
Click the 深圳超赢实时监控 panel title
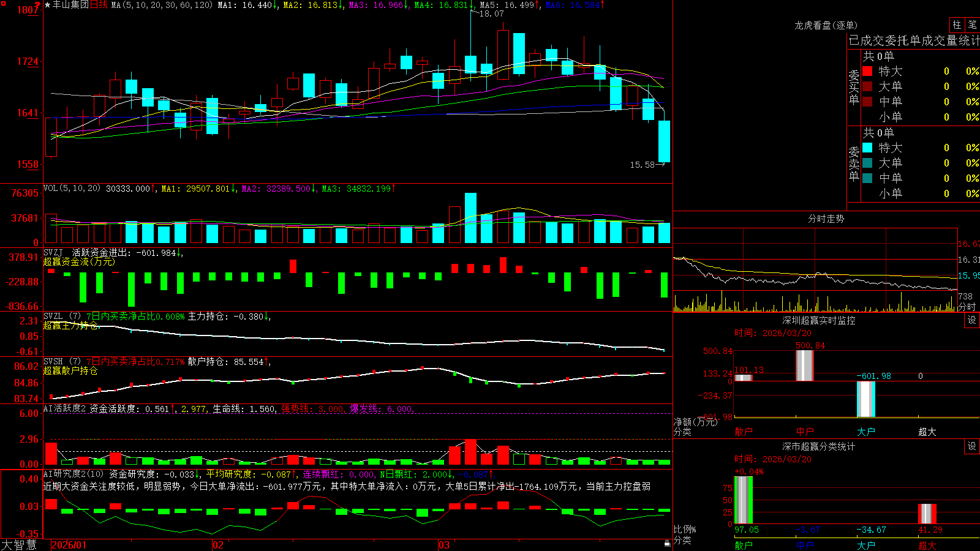point(818,320)
